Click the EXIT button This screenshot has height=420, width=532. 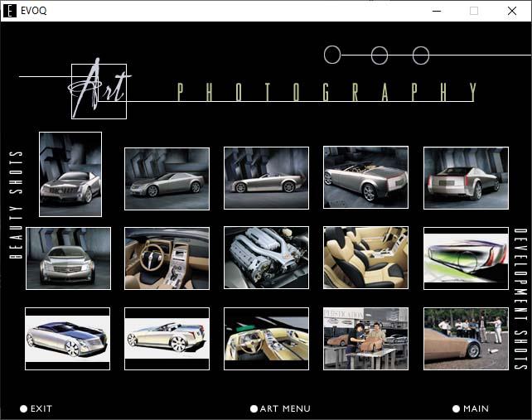coord(36,408)
